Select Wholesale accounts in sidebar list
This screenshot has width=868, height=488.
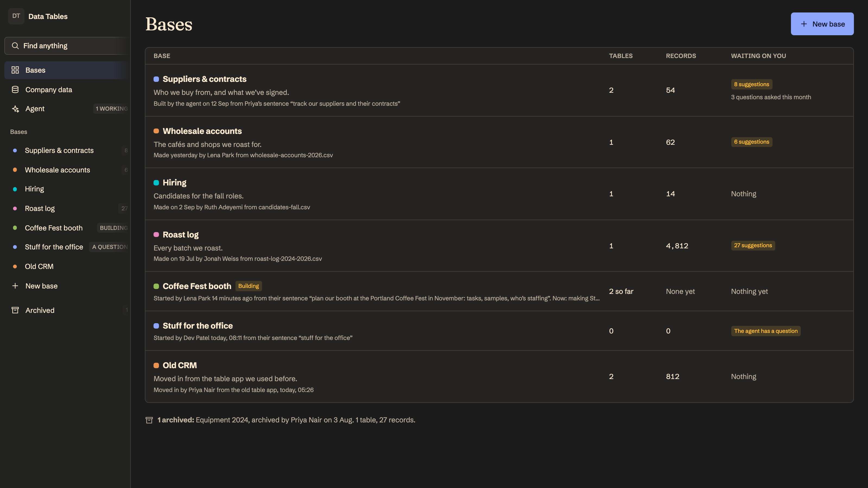[67, 170]
